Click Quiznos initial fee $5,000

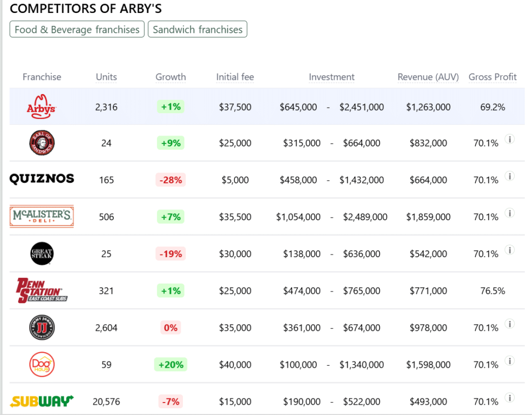click(x=235, y=180)
